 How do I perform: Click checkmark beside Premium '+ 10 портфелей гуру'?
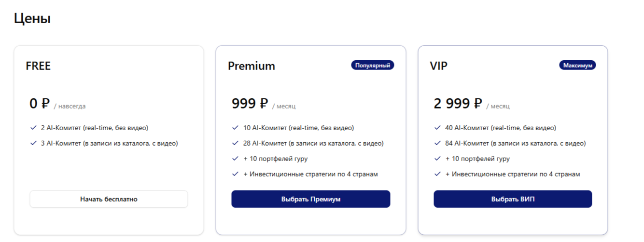tap(235, 159)
